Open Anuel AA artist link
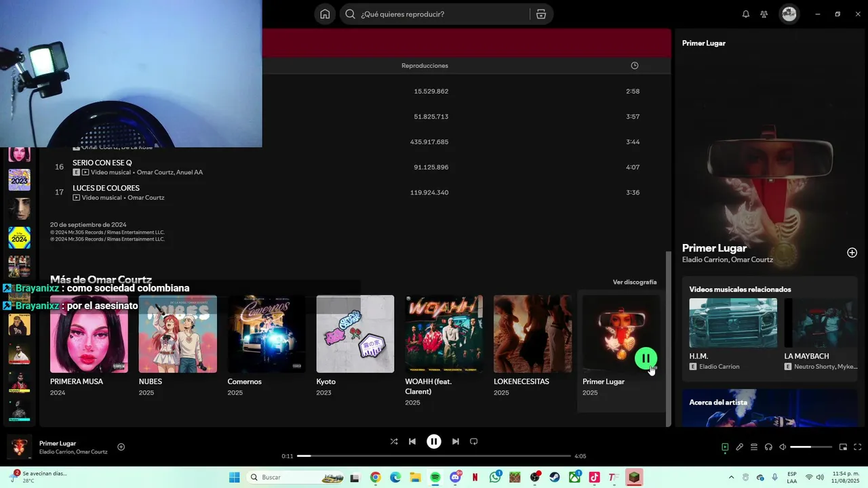 click(x=190, y=172)
